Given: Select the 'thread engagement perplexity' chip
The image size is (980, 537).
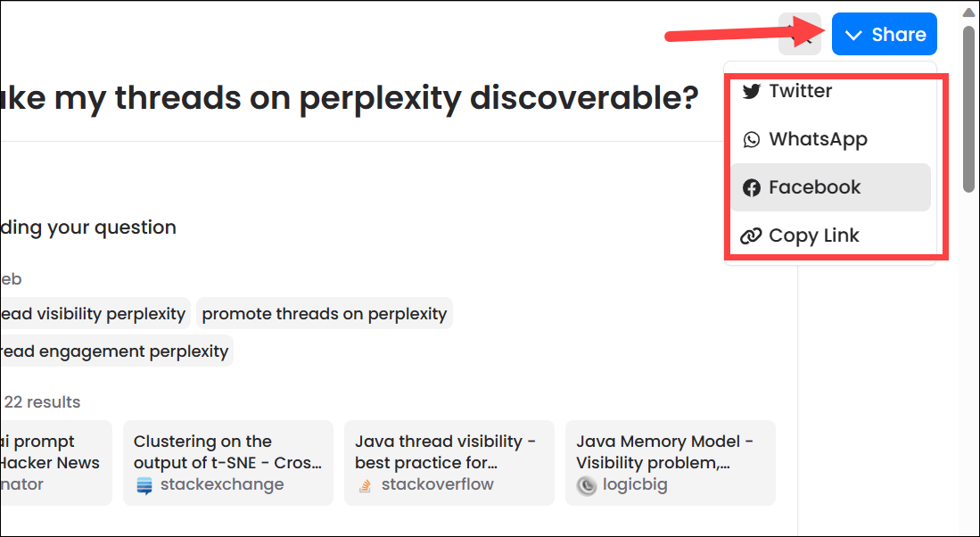Looking at the screenshot, I should [x=116, y=351].
